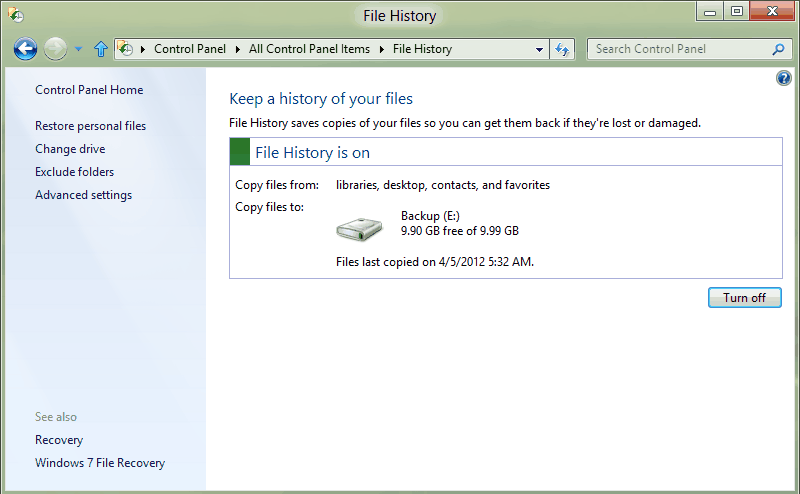Viewport: 800px width, 494px height.
Task: Expand the chevron before Control Panel breadcrumb
Action: tap(143, 49)
